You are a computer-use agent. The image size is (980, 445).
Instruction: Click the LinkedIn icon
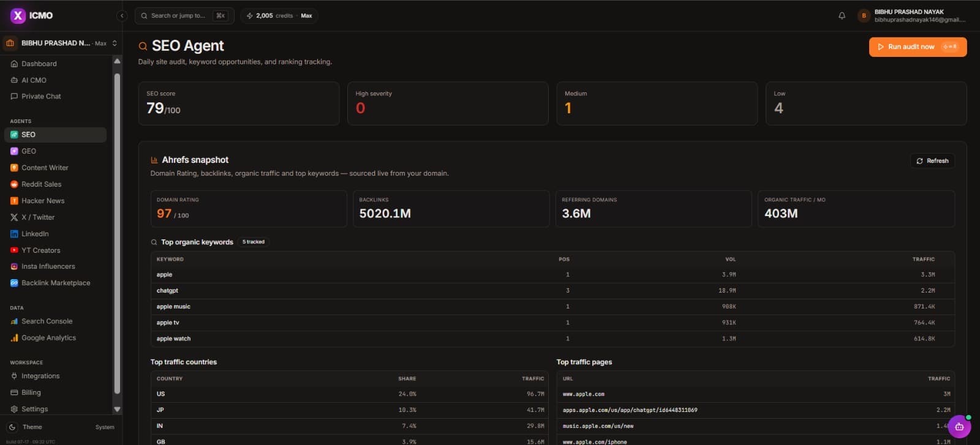14,234
